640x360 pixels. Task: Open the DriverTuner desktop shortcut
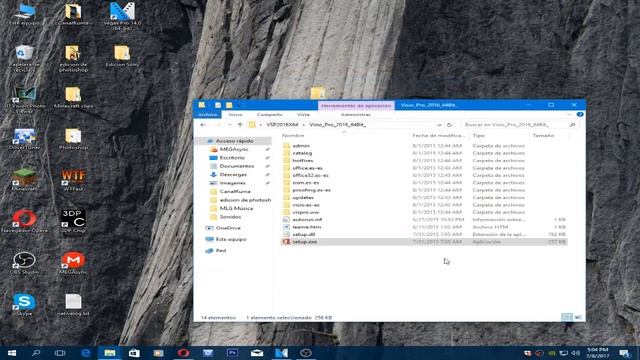[x=24, y=139]
